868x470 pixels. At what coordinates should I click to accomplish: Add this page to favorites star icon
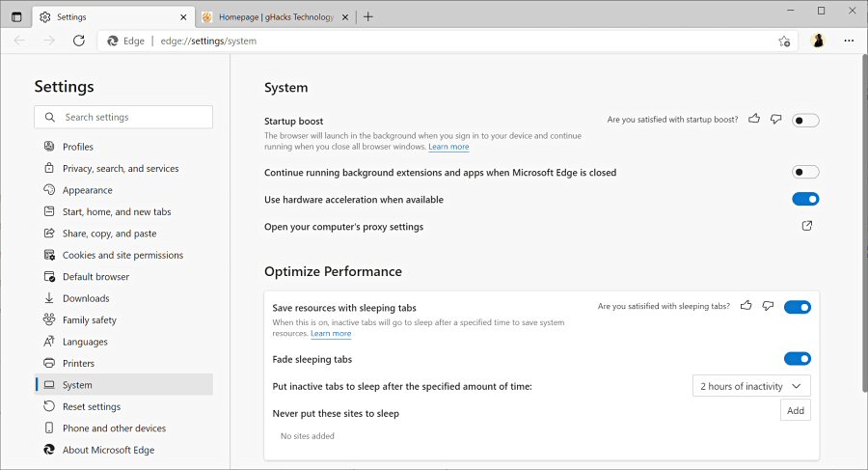784,41
